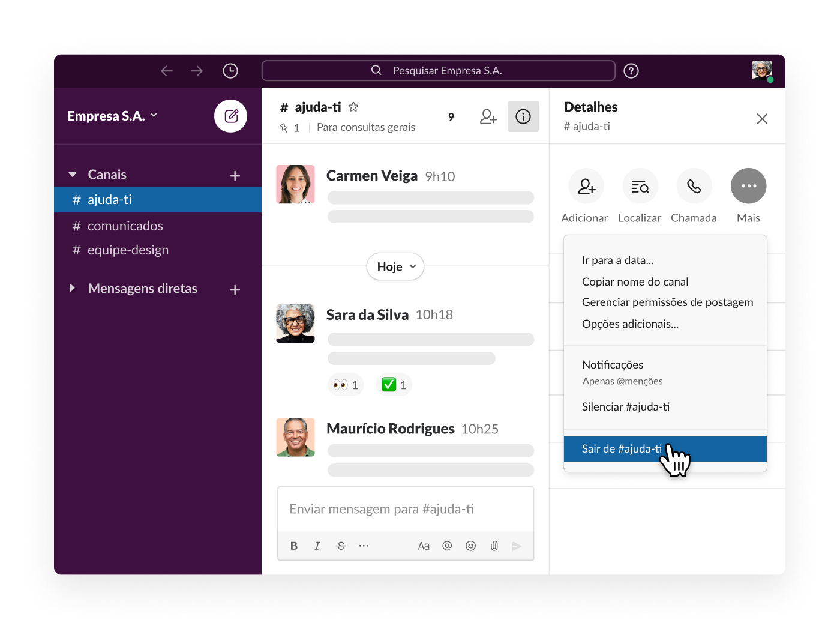Open Carmen Veiga's avatar
Image resolution: width=840 pixels, height=629 pixels.
pyautogui.click(x=295, y=184)
